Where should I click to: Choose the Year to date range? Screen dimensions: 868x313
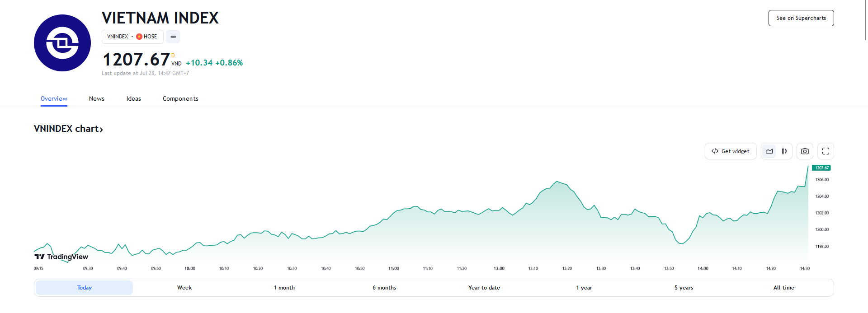click(484, 288)
